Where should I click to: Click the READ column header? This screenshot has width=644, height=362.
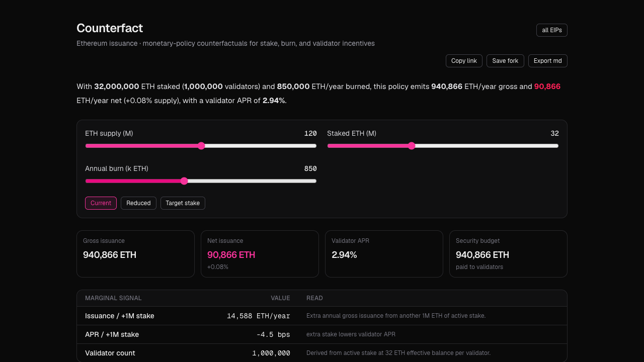click(314, 298)
